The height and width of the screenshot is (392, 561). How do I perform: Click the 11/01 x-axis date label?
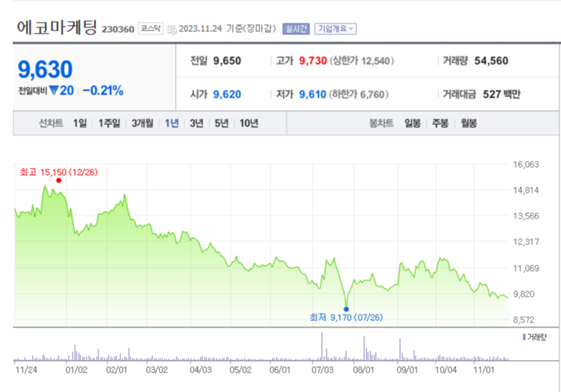484,370
